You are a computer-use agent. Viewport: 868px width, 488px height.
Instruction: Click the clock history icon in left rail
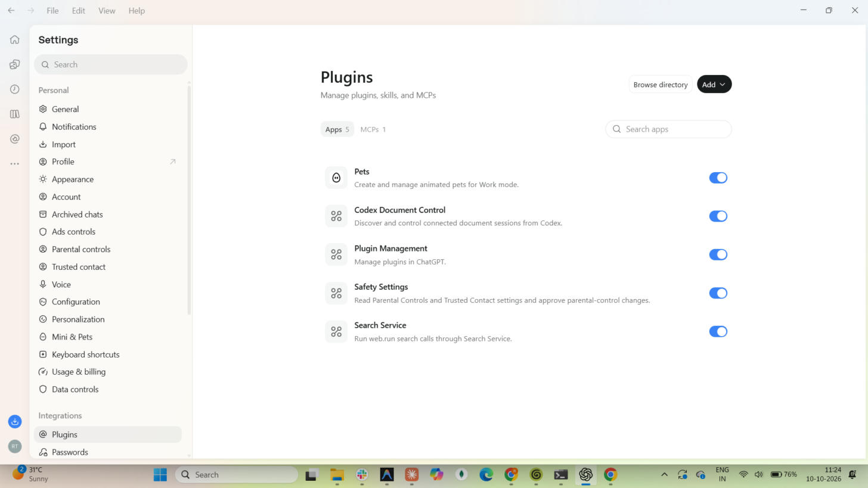pyautogui.click(x=14, y=89)
